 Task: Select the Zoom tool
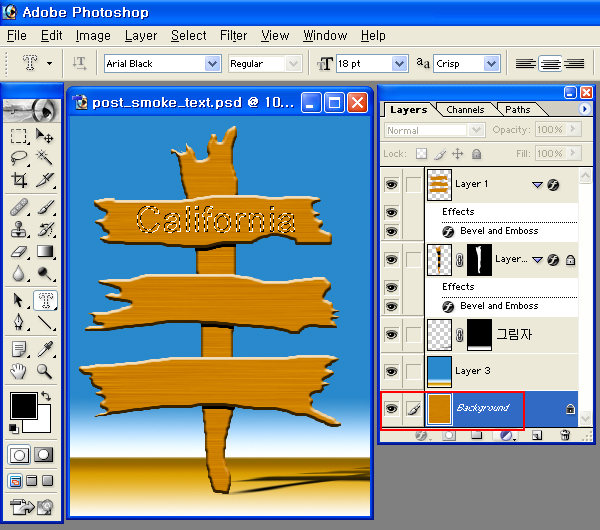44,371
